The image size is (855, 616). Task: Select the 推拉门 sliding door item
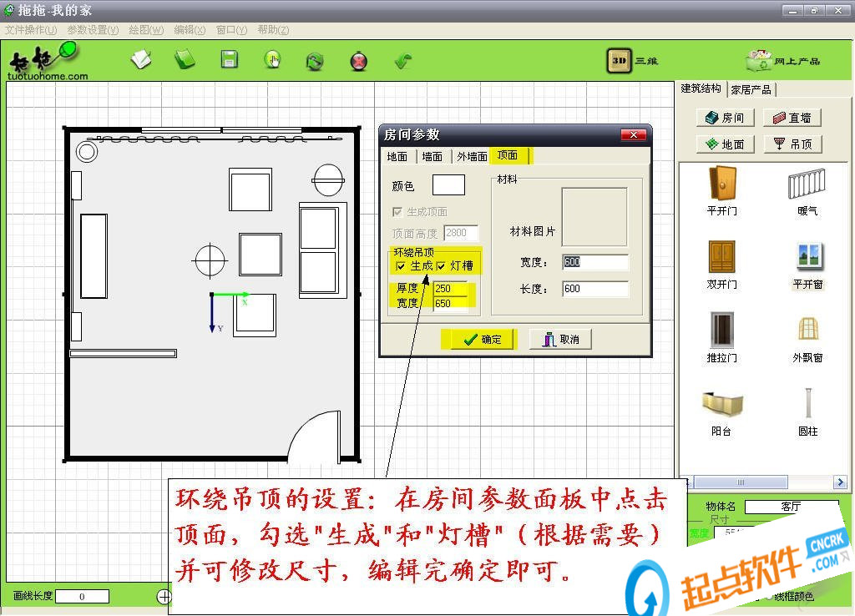pos(722,338)
